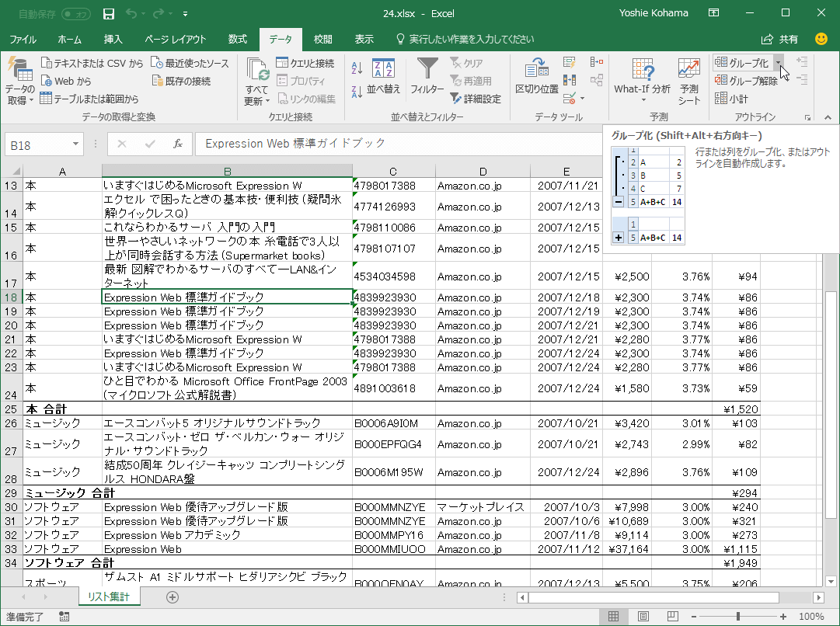Switch to the 挿入 ribbon tab

(x=113, y=39)
